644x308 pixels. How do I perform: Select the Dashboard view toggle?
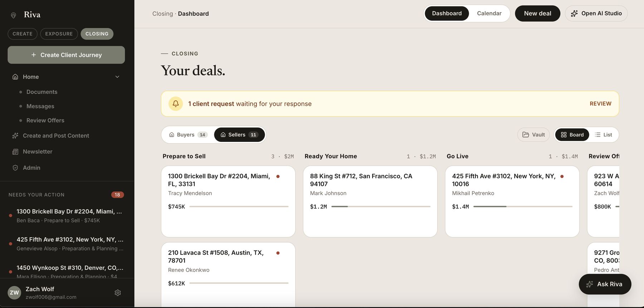pos(447,14)
